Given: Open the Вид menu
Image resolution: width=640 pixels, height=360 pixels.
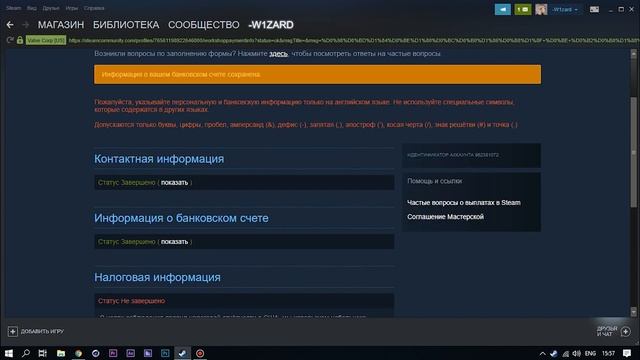Looking at the screenshot, I should pyautogui.click(x=31, y=8).
